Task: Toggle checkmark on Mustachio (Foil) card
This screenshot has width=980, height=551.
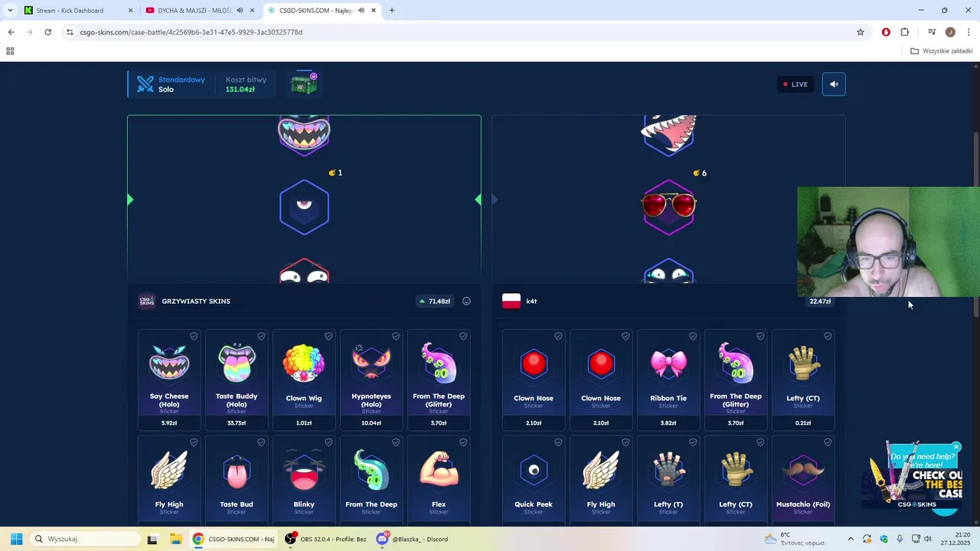Action: point(828,442)
